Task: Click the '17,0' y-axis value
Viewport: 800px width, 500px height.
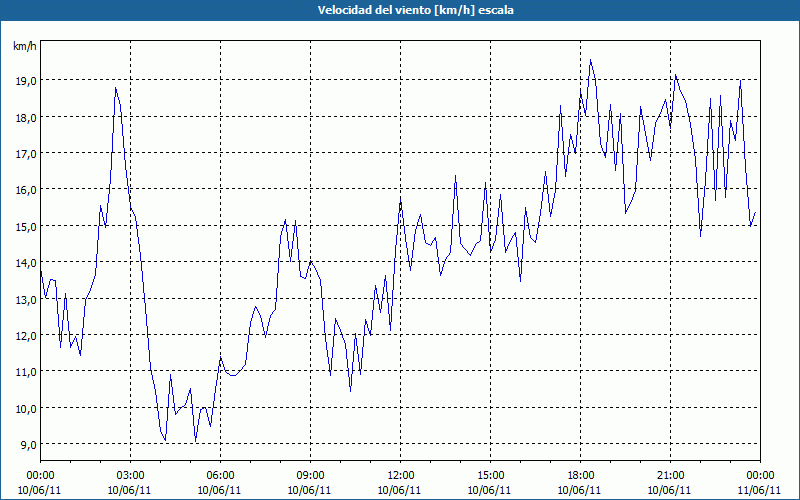Action: click(25, 154)
